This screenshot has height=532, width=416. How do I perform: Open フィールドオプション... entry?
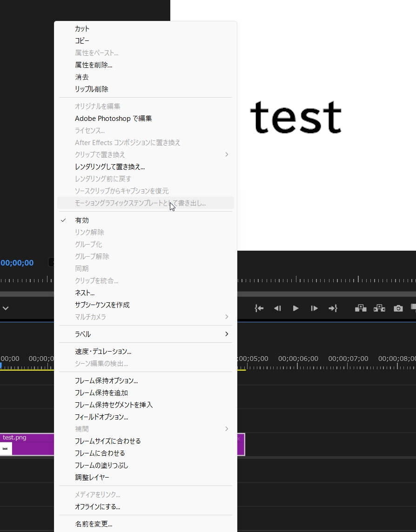pos(145,417)
